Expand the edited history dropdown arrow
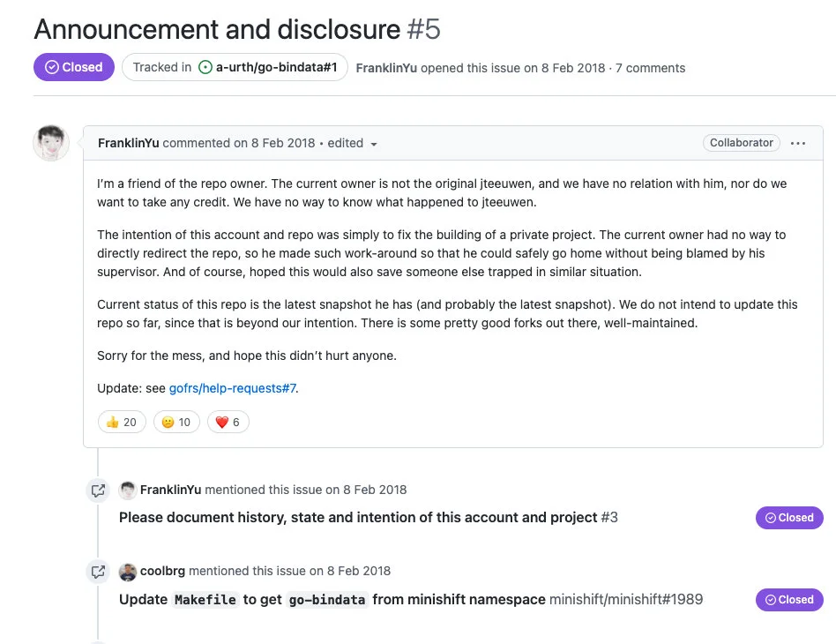This screenshot has height=644, width=836. coord(374,144)
